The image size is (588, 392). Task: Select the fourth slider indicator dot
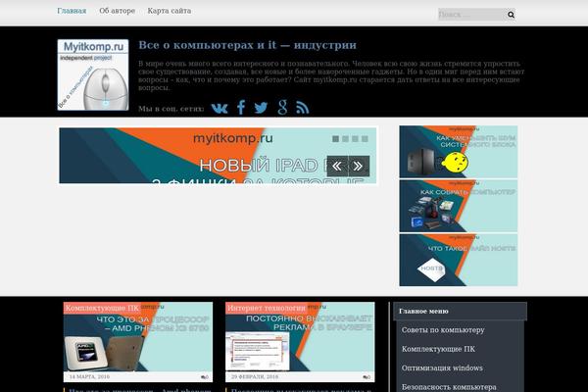365,139
